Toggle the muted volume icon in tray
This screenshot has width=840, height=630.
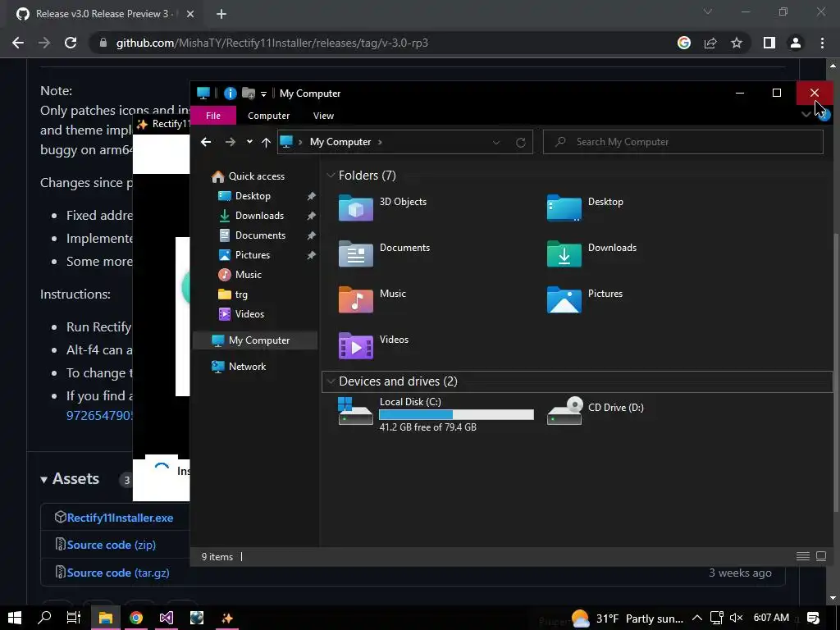click(x=737, y=619)
